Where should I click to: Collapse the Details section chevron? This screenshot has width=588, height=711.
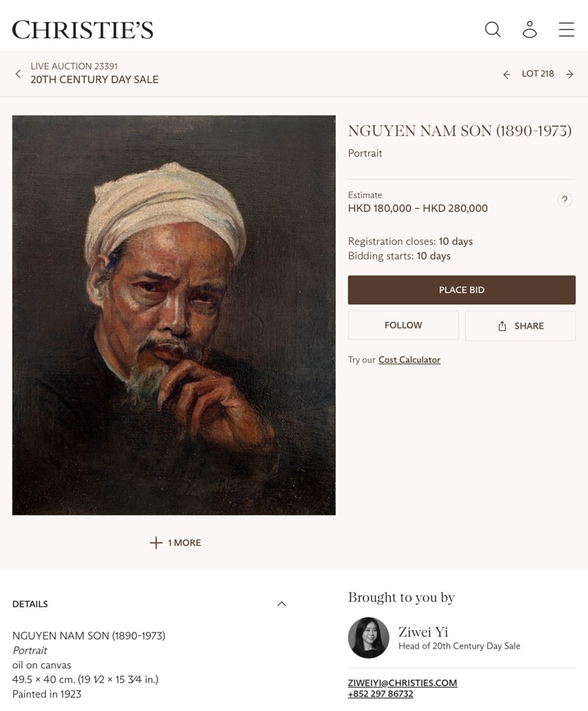click(282, 604)
